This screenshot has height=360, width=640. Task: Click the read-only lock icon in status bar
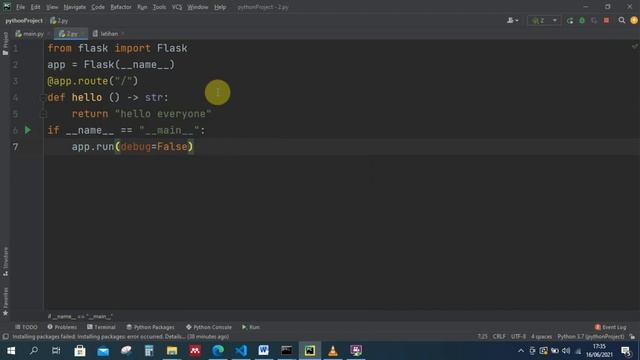(x=632, y=337)
